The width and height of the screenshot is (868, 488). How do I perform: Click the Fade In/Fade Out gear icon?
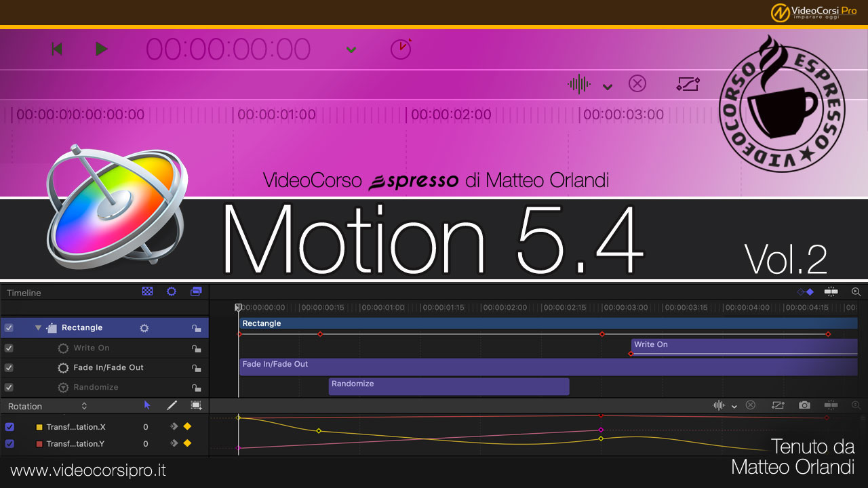(63, 368)
